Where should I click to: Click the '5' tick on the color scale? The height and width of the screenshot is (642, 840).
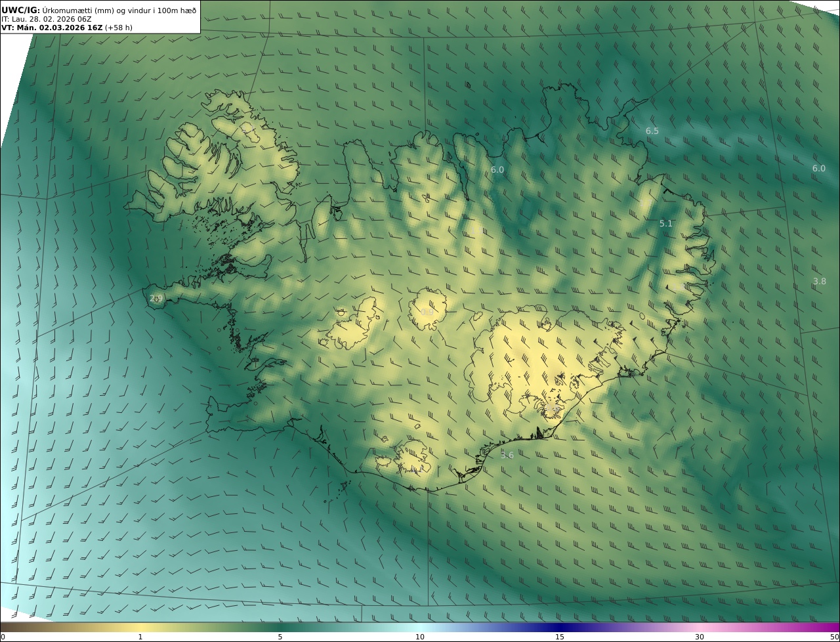coord(280,637)
